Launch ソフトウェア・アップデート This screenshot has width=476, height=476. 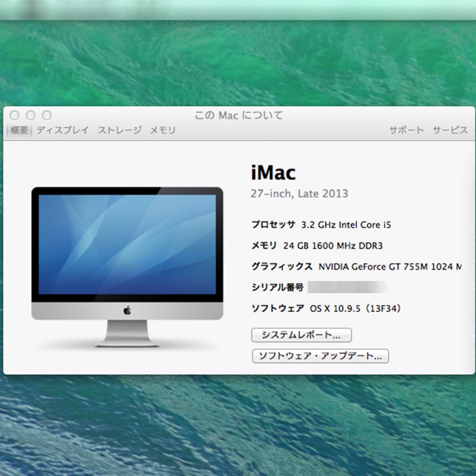click(x=320, y=356)
